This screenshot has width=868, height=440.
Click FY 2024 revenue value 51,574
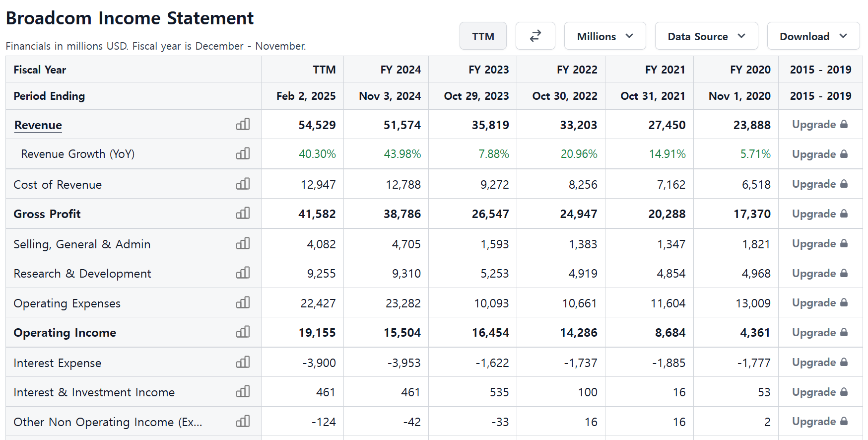point(402,125)
